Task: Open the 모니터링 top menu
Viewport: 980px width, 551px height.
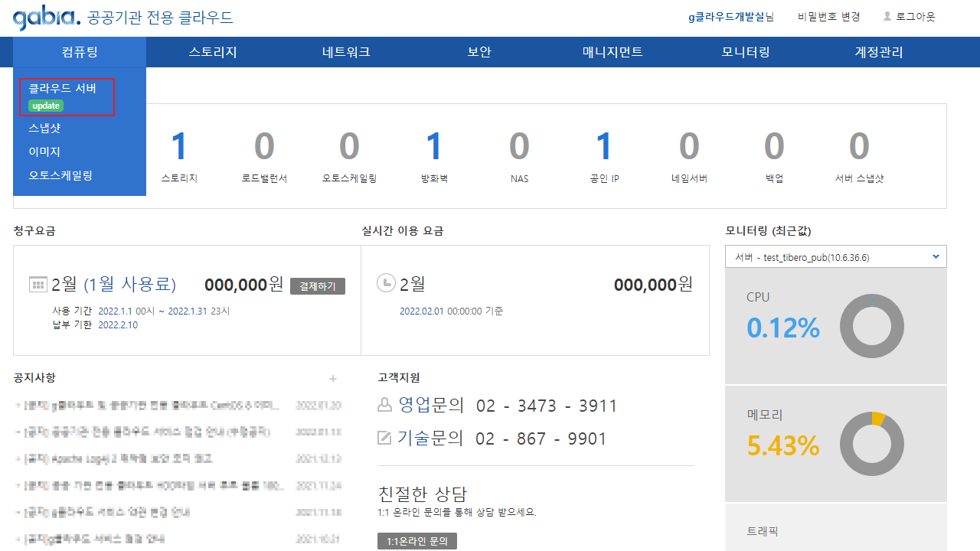Action: coord(746,52)
